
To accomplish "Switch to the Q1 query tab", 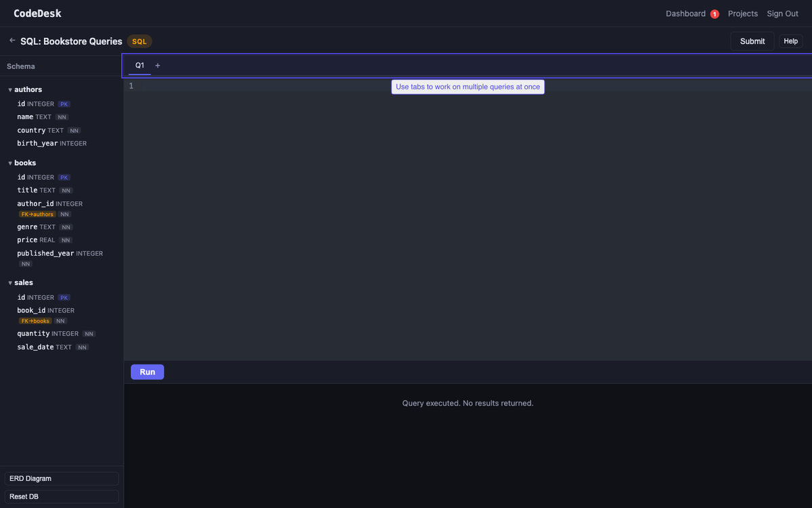I will pyautogui.click(x=139, y=65).
